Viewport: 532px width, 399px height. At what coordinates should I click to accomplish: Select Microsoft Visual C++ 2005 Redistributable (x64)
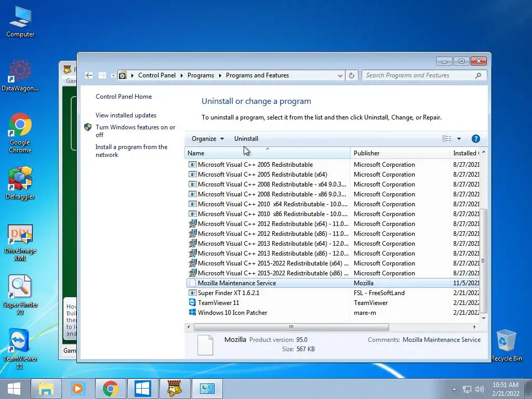[332, 175]
